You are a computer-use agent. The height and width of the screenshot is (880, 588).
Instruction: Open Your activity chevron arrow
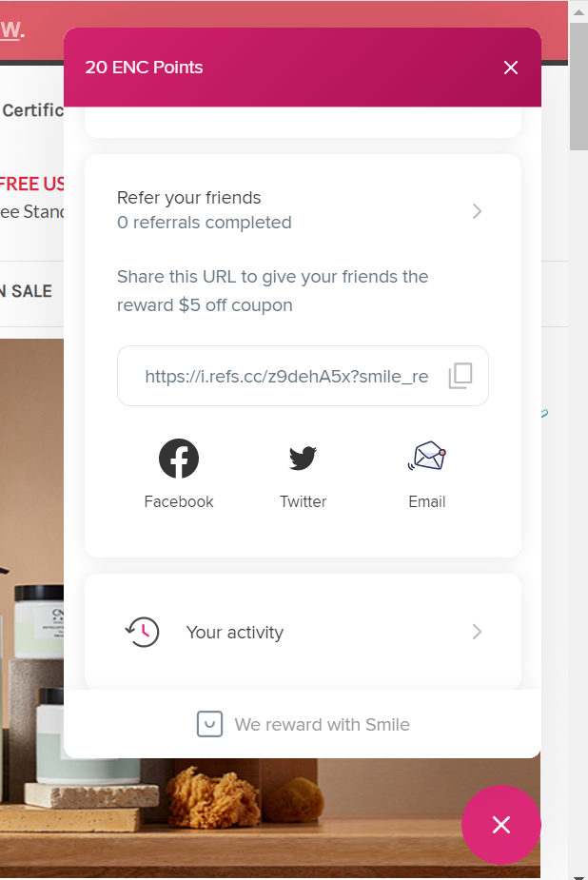pos(478,632)
